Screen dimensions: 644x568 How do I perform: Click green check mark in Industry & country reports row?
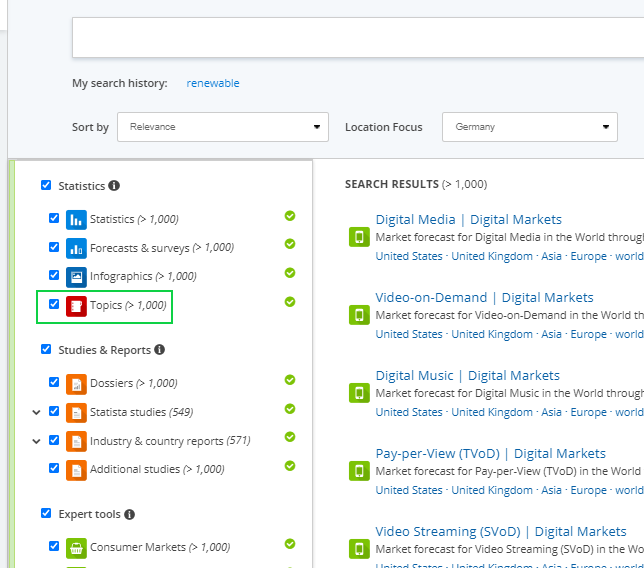tap(290, 437)
